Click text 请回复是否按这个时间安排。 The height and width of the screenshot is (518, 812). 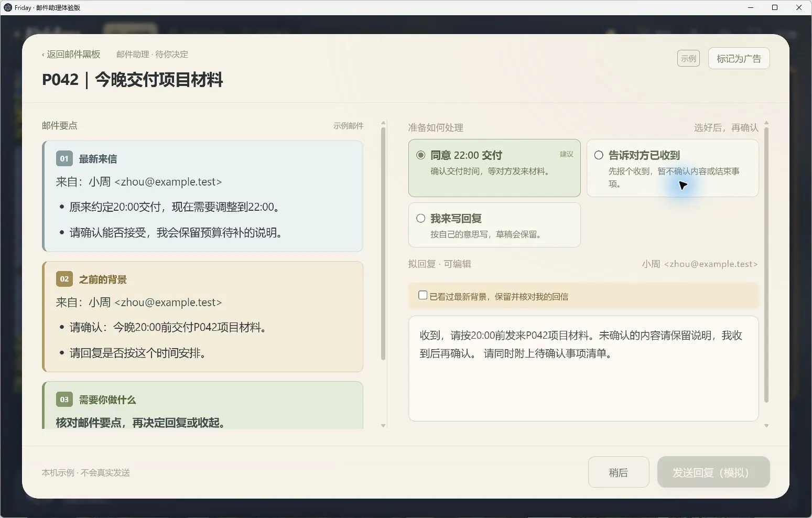click(140, 353)
